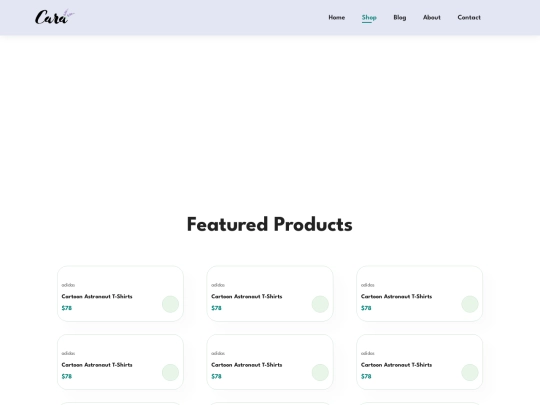
Task: Go to the Home page link
Action: pos(336,18)
